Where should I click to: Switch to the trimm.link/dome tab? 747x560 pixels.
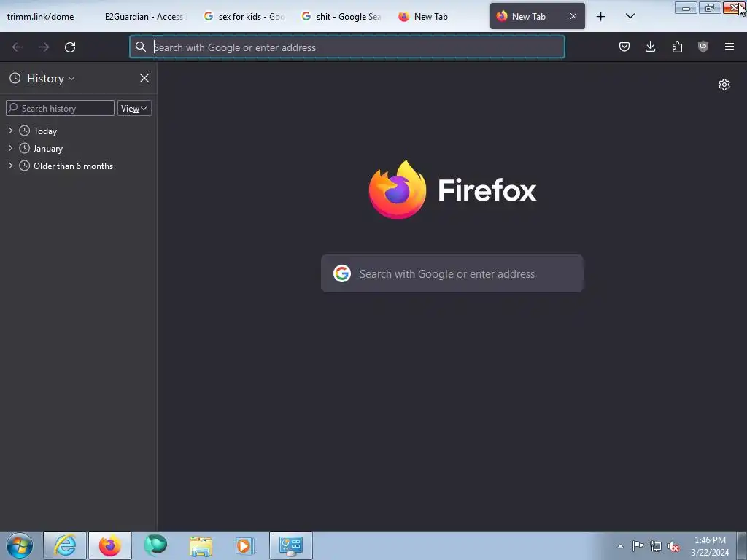47,17
